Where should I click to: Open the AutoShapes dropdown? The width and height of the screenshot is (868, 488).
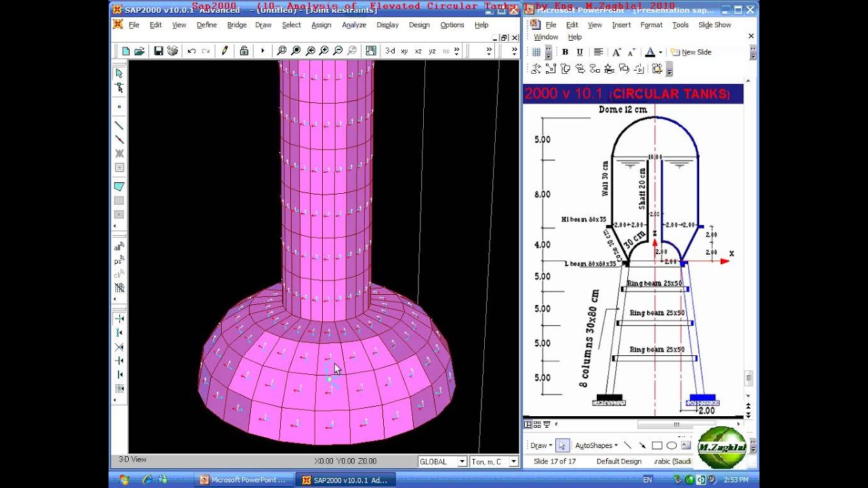596,445
